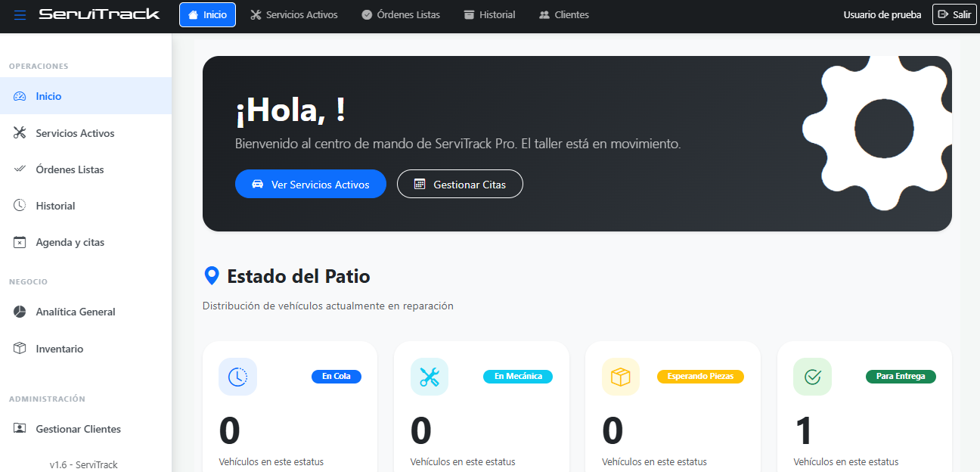Select Servicios Activos in the top navigation
Screen dimensions: 980x472
click(x=293, y=14)
